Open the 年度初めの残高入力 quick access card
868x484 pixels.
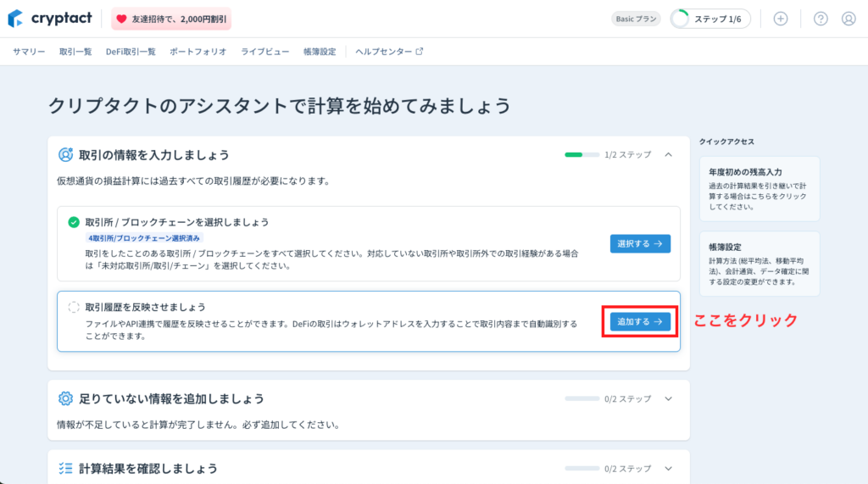coord(759,189)
